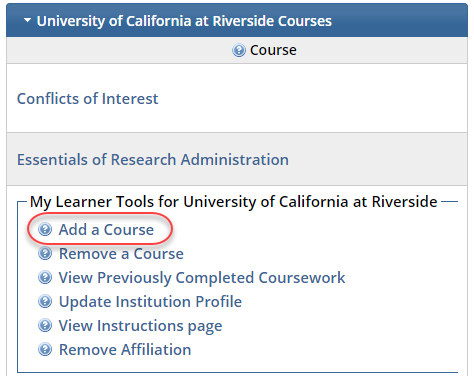Click the University of California at Riverside Courses title
The image size is (474, 380).
coord(184,21)
